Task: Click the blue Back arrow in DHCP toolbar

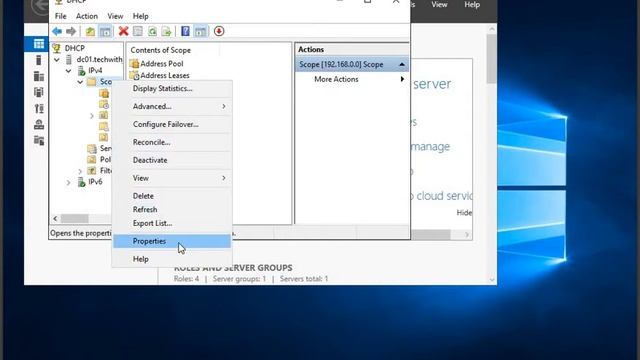Action: pyautogui.click(x=57, y=31)
